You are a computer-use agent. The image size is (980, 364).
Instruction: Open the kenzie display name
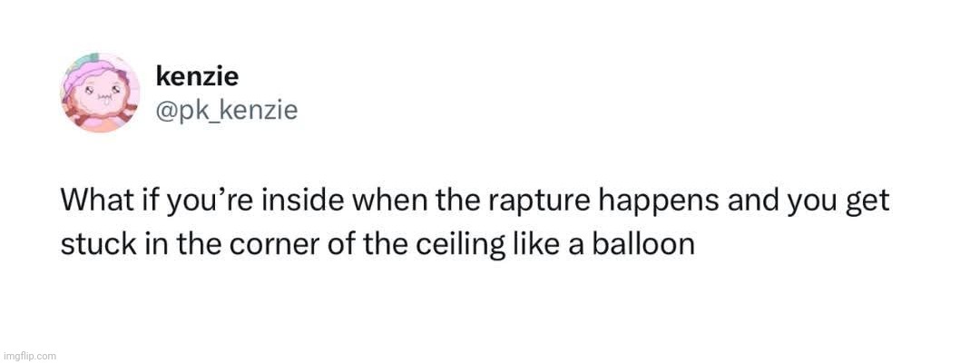pos(197,75)
